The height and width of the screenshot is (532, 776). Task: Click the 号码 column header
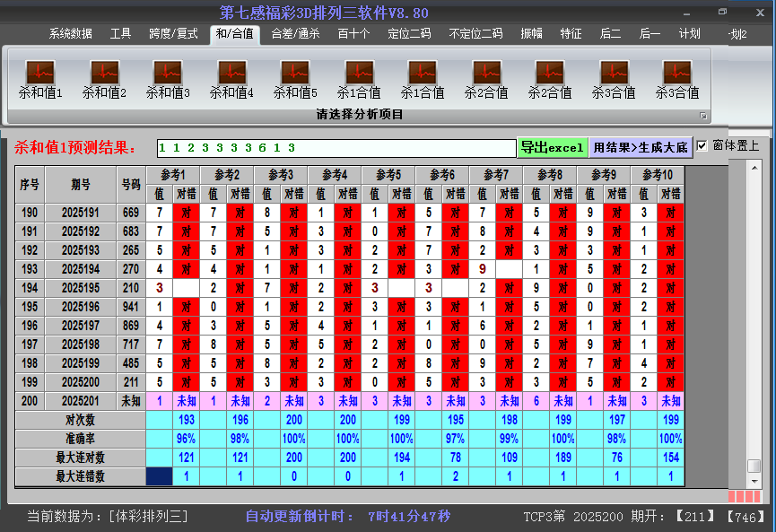(131, 185)
